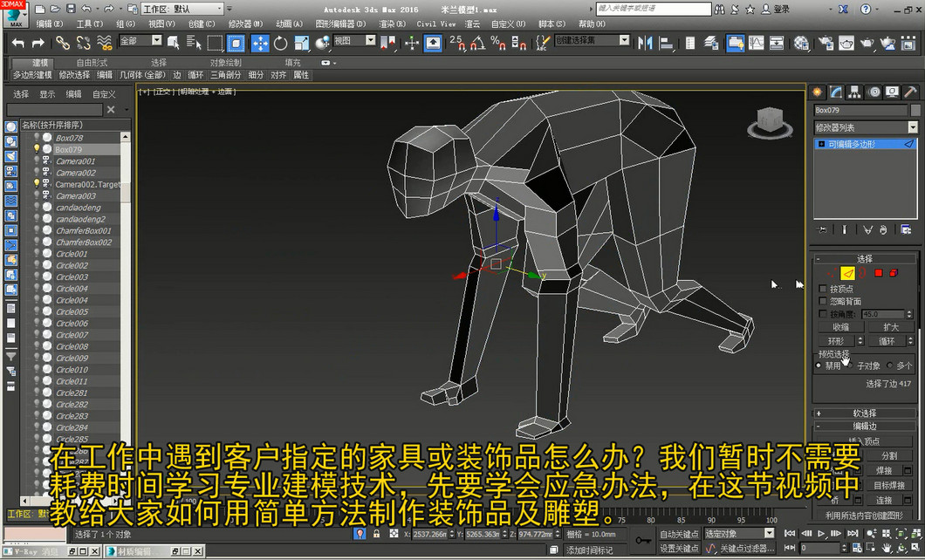Viewport: 925px width, 560px height.
Task: Click Bind to Space Warp icon
Action: coord(105,43)
